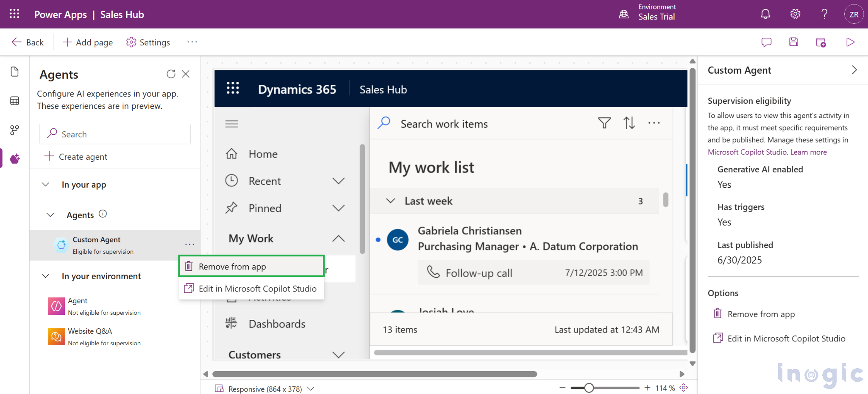Open the Custom Agent ellipsis menu

pyautogui.click(x=189, y=244)
